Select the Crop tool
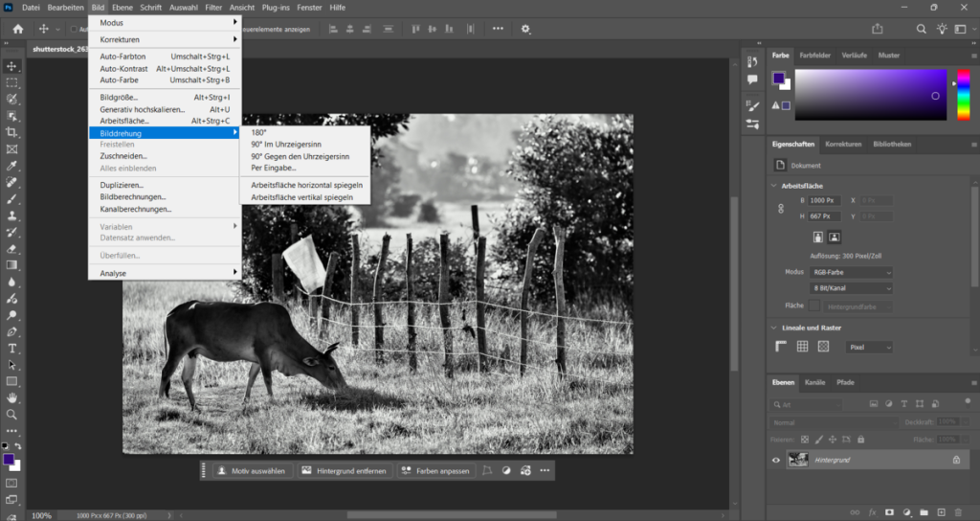 11,132
